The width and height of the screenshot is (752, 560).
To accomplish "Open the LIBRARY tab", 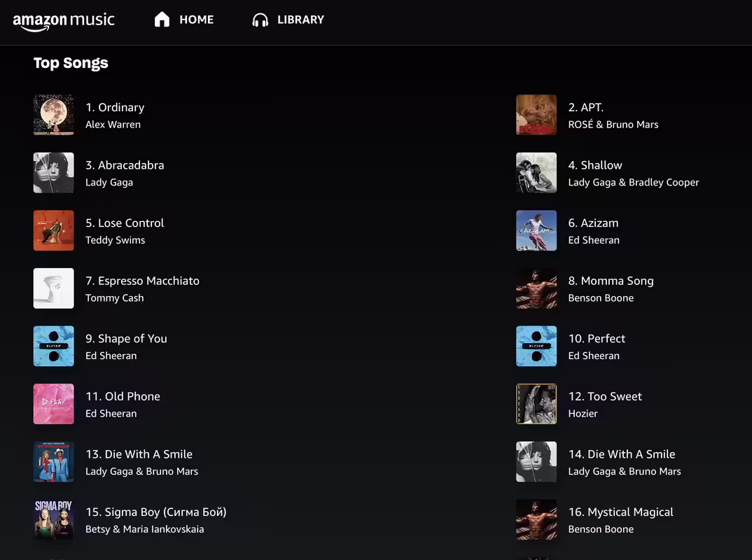I will (300, 20).
